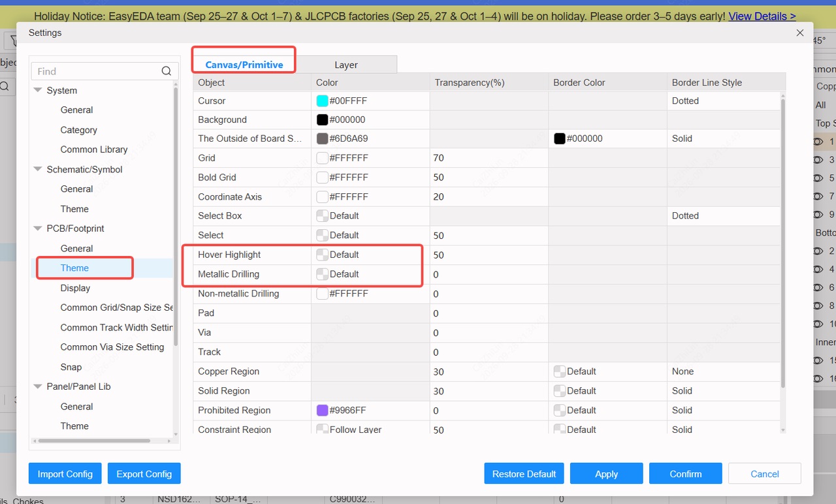Close the Settings dialog with X icon
Image resolution: width=836 pixels, height=504 pixels.
[800, 33]
